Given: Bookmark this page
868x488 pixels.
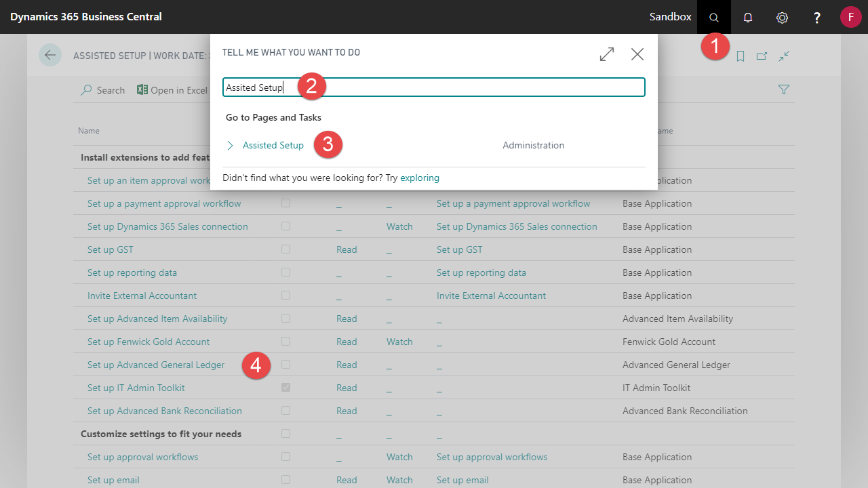Looking at the screenshot, I should 741,56.
